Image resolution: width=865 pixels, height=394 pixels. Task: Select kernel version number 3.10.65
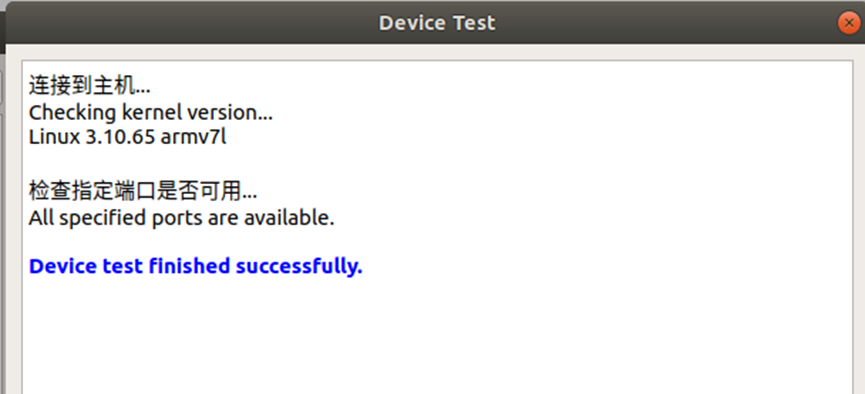(x=120, y=137)
